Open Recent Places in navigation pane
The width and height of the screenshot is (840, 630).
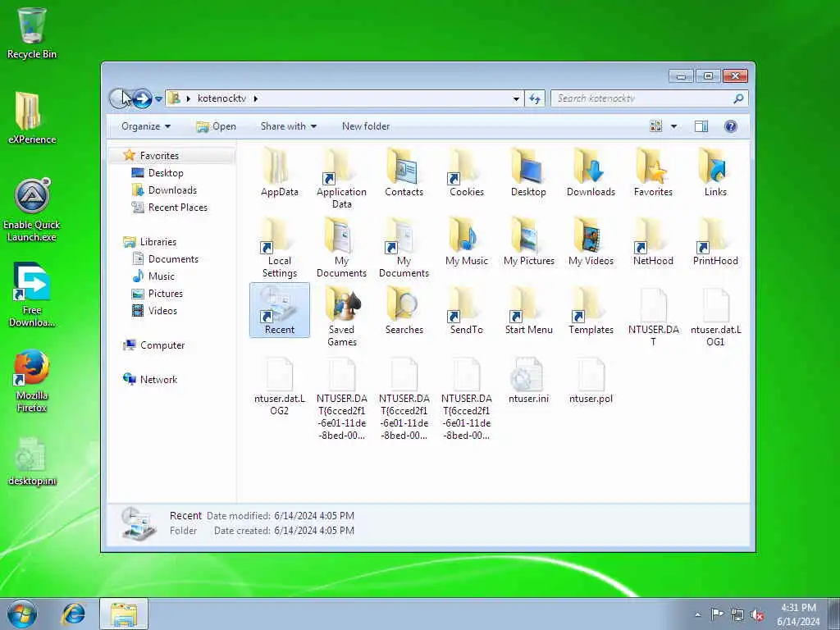coord(177,208)
